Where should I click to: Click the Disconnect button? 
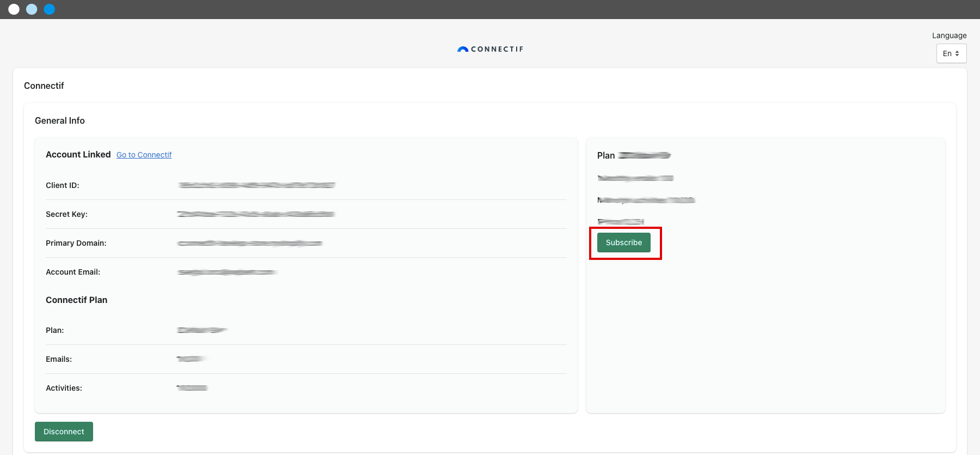point(64,432)
